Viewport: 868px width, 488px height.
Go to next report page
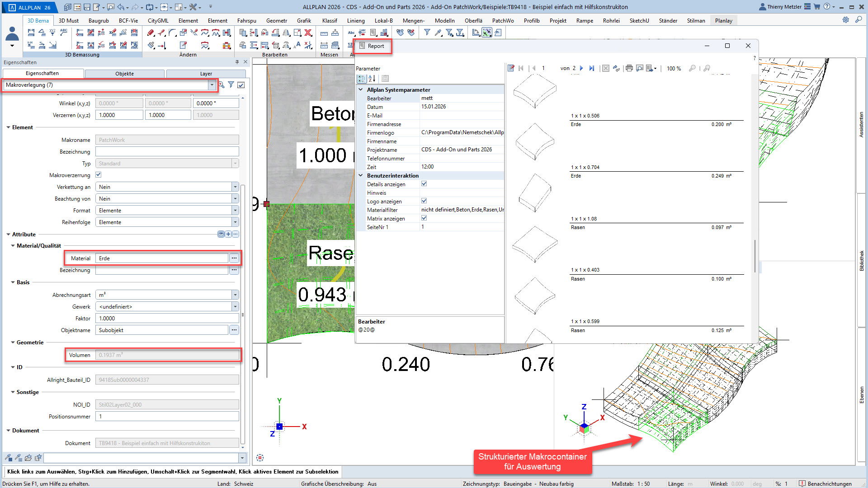pos(582,68)
